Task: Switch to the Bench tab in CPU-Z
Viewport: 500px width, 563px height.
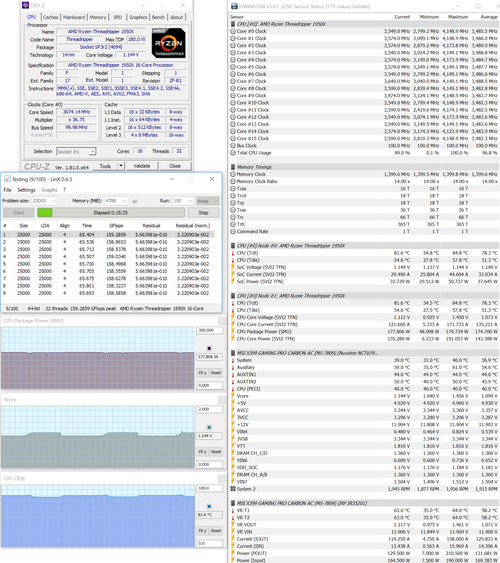Action: pos(158,17)
